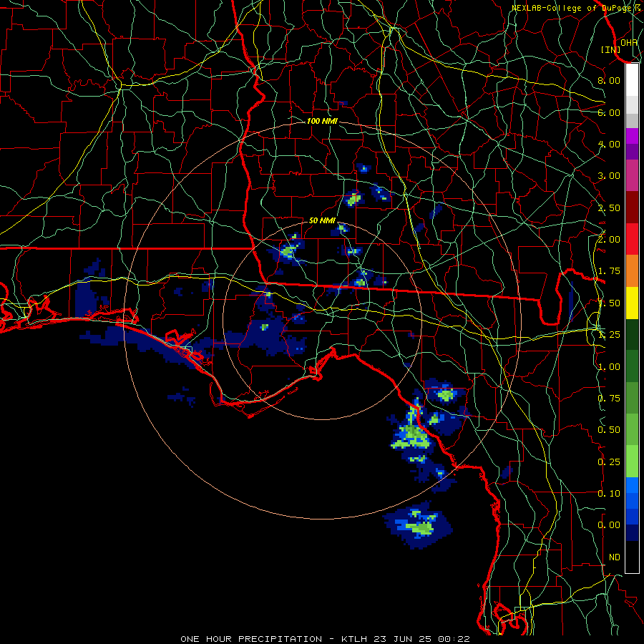The height and width of the screenshot is (644, 644).
Task: Select the orange swatch beside 1.75
Action: pos(632,271)
